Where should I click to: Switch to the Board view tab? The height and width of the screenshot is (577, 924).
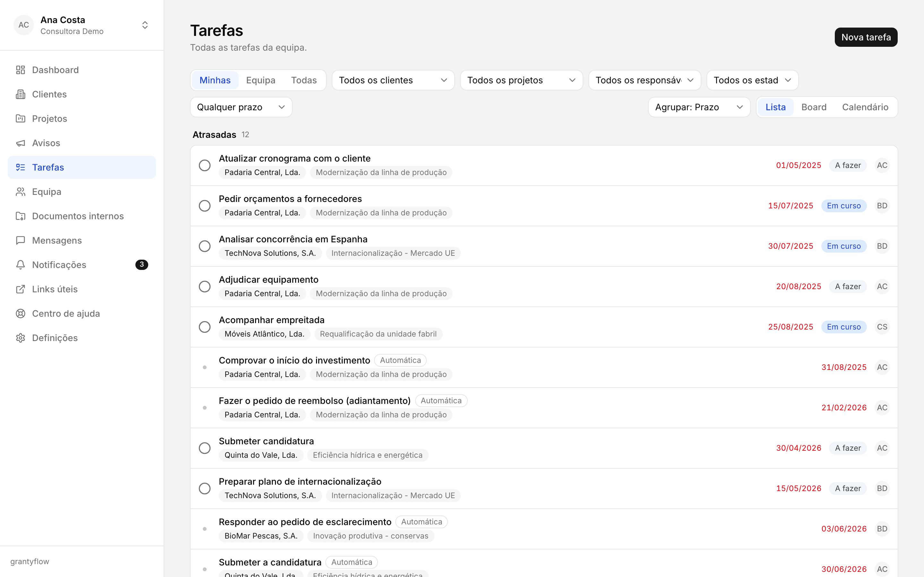pyautogui.click(x=814, y=107)
